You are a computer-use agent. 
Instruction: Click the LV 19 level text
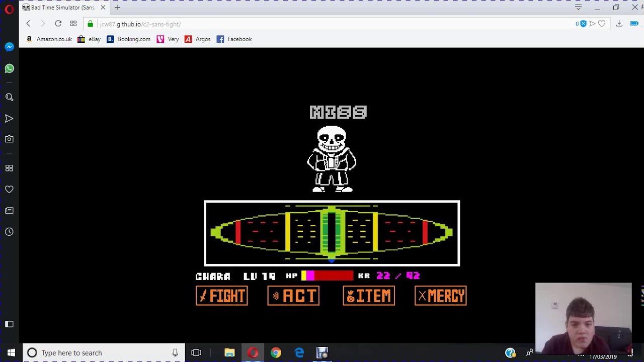259,277
